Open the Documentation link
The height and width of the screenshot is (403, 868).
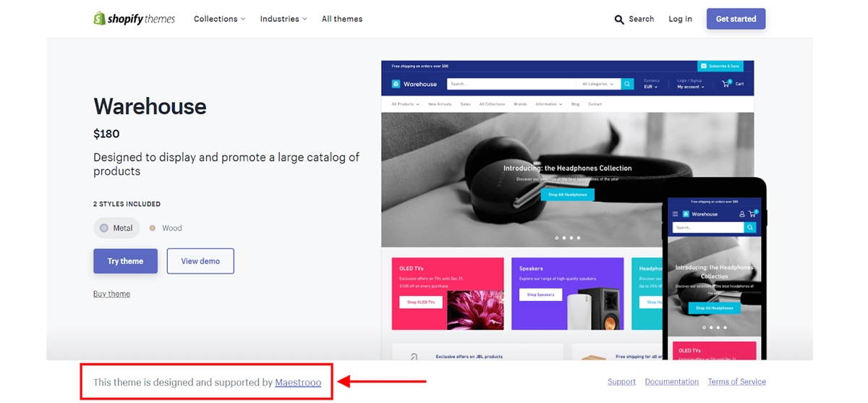[x=672, y=381]
